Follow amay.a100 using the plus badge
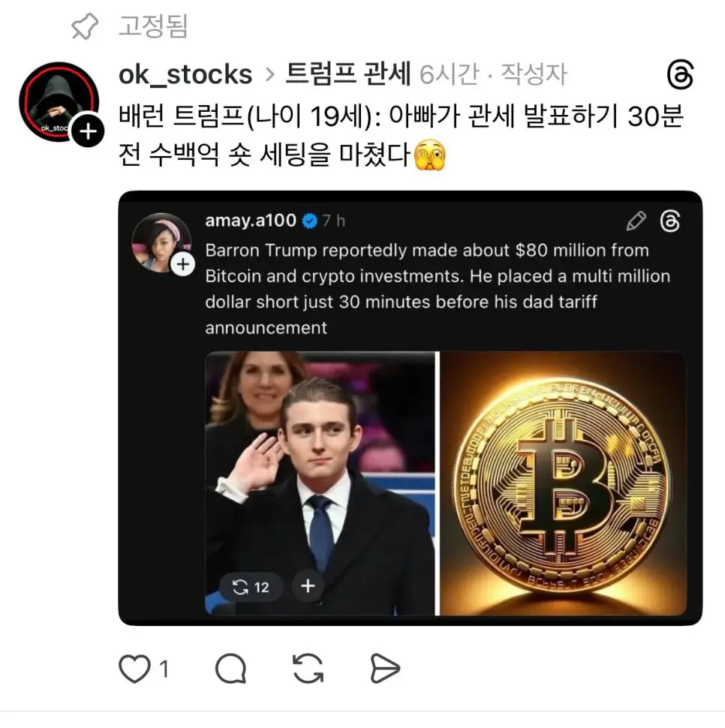The image size is (725, 728). coord(183,264)
